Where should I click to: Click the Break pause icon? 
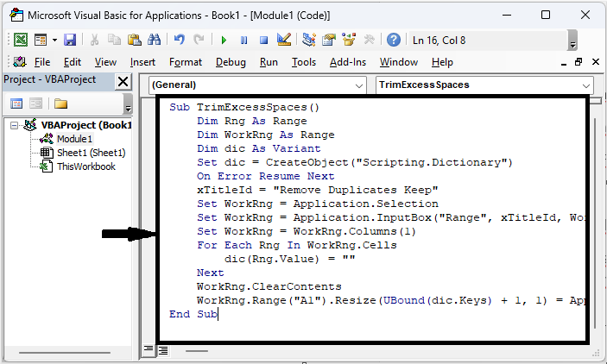point(243,40)
